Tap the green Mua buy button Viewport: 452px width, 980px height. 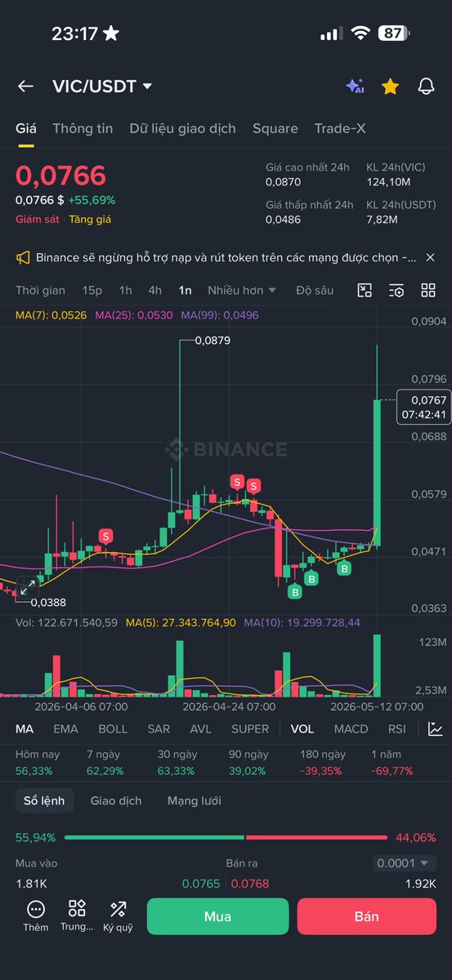tap(218, 916)
